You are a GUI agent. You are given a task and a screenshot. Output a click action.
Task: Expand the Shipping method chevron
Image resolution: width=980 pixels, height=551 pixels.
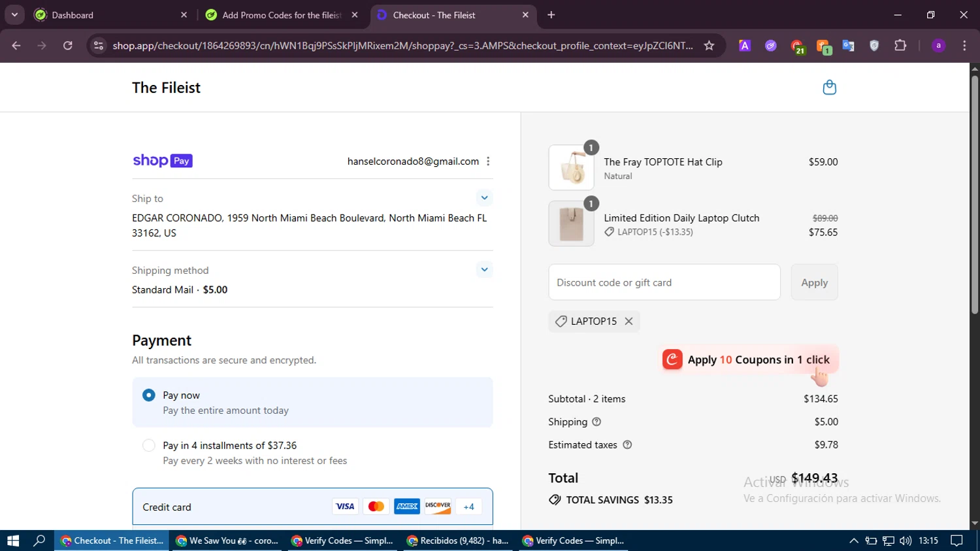pyautogui.click(x=484, y=269)
